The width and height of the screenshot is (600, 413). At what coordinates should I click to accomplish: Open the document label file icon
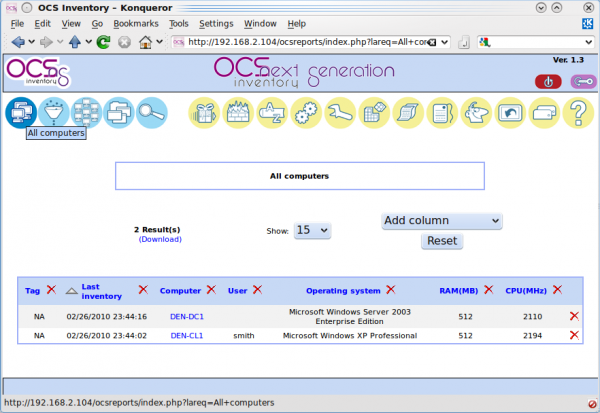pyautogui.click(x=442, y=113)
